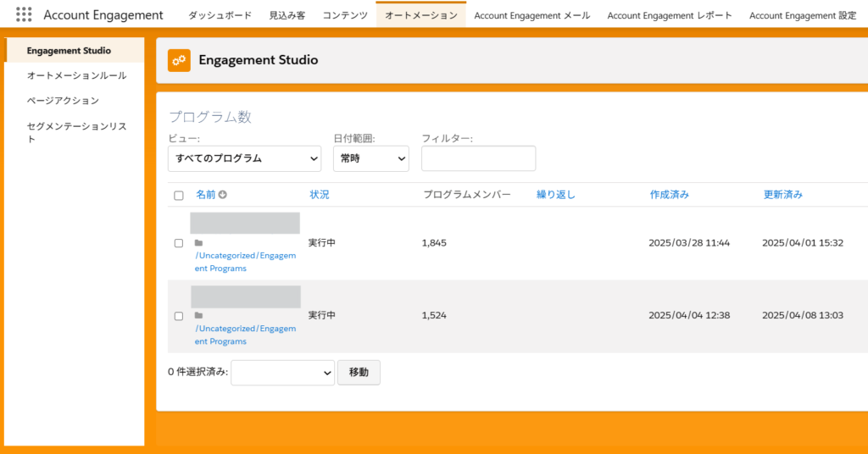Click created date 2025/03/28 11:44
Screen dimensions: 868x454
coord(689,243)
